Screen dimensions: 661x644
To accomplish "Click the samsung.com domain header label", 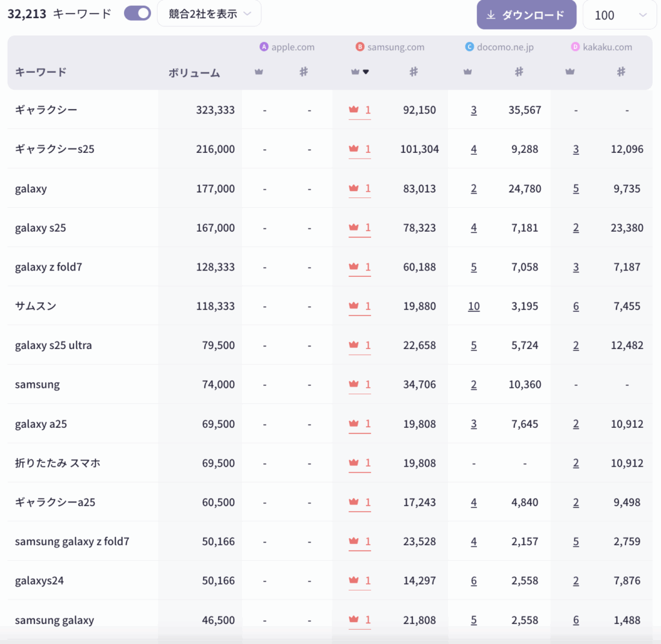I will (396, 47).
